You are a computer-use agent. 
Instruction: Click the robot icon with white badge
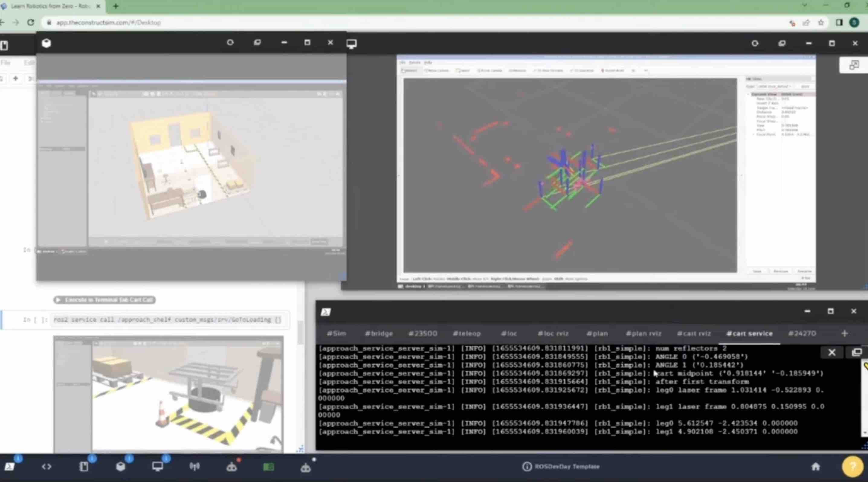click(306, 468)
